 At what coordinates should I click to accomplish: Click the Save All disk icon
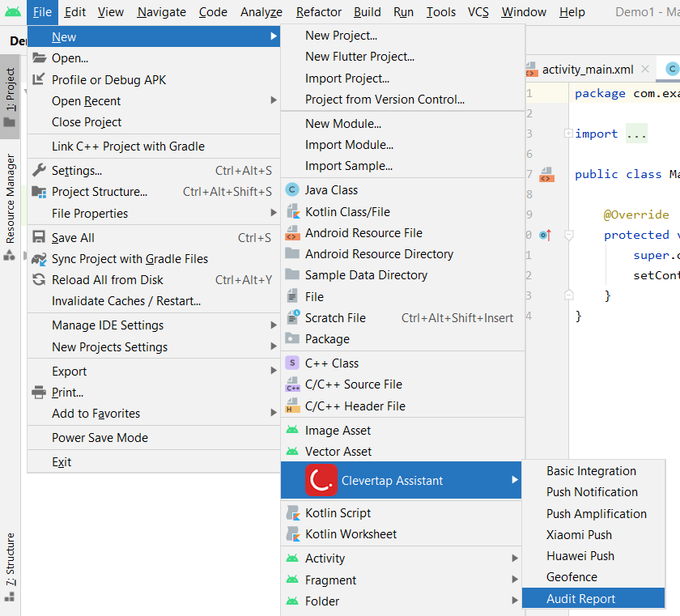[x=39, y=237]
